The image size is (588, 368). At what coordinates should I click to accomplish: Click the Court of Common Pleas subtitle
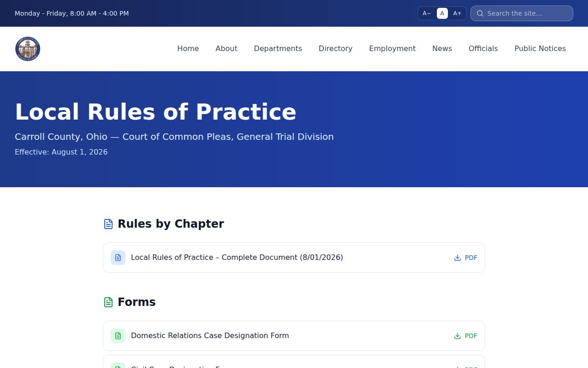pyautogui.click(x=174, y=137)
